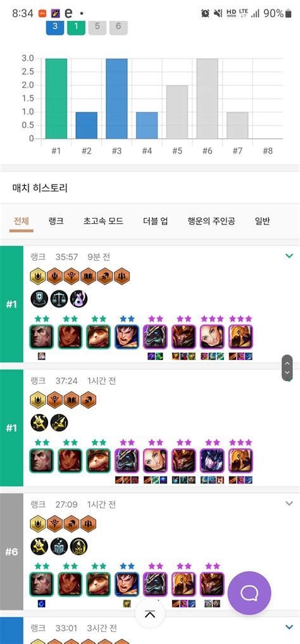The width and height of the screenshot is (300, 644).
Task: Expand the 33:01 match details chevron
Action: tap(289, 627)
